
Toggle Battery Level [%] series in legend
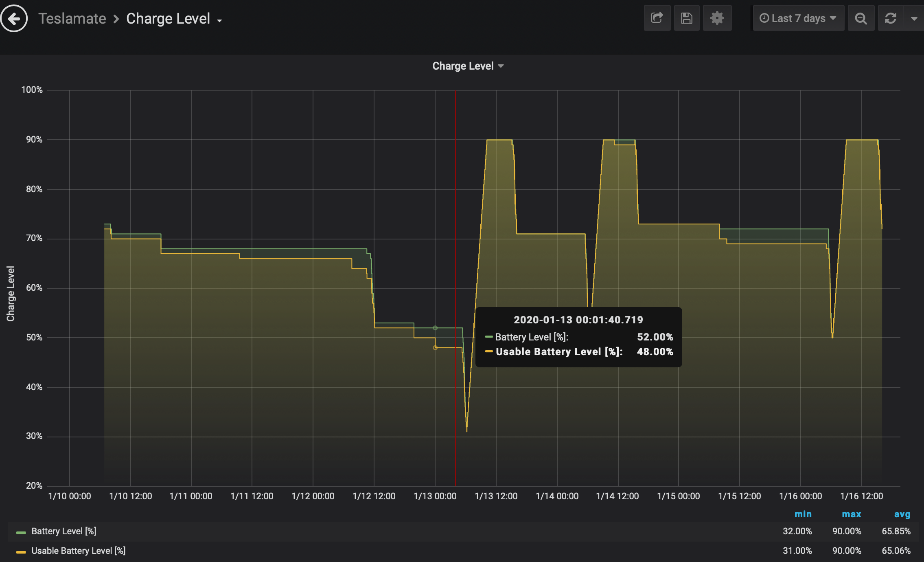64,531
